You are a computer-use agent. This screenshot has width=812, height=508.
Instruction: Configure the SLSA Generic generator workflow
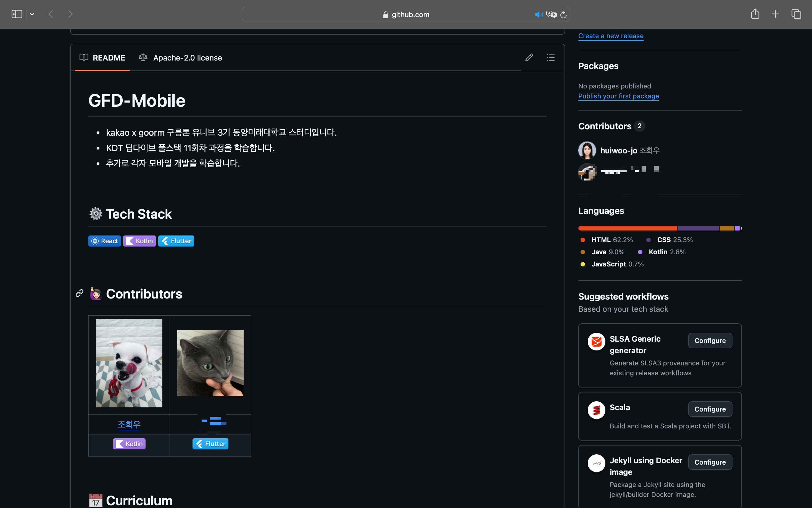point(710,340)
